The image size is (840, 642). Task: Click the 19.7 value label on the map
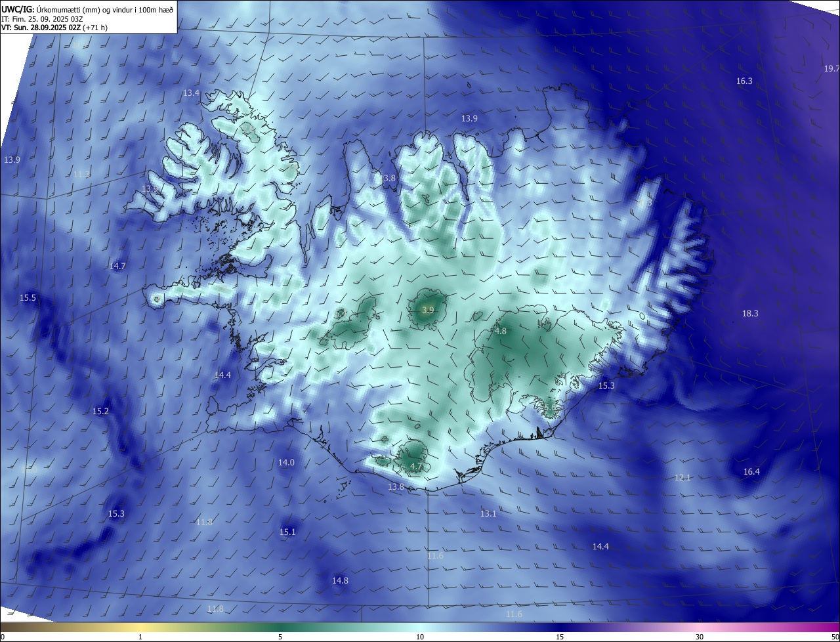[831, 69]
